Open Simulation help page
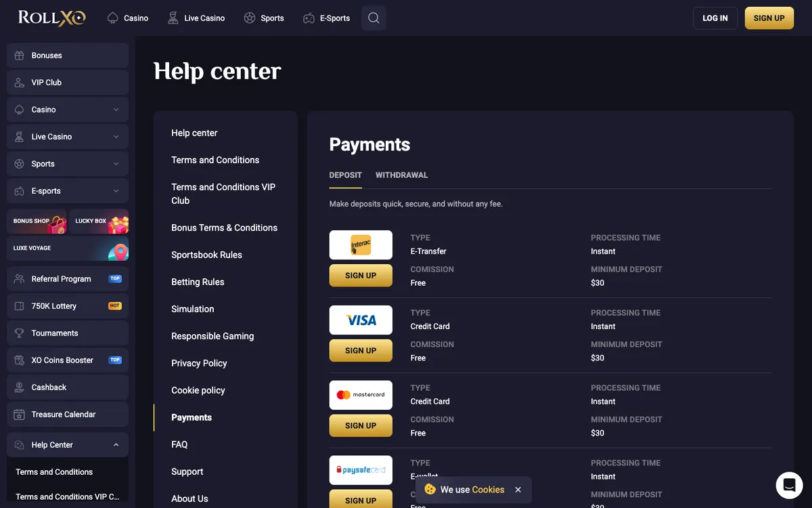 coord(193,309)
